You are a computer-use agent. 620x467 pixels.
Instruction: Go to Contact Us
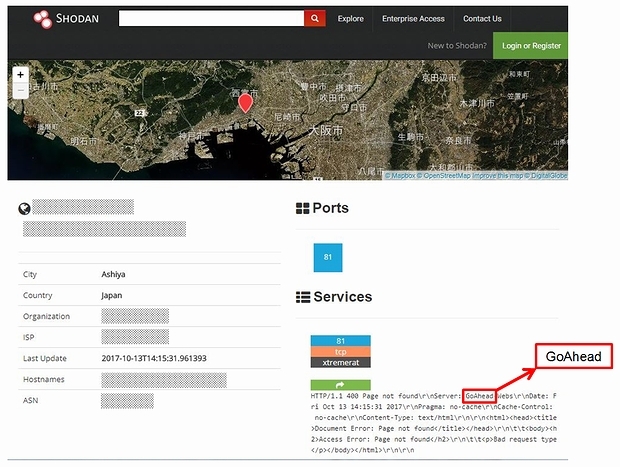point(482,18)
